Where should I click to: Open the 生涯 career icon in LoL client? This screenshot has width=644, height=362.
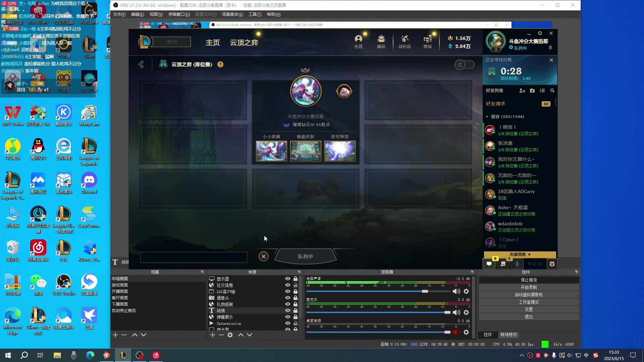point(358,42)
